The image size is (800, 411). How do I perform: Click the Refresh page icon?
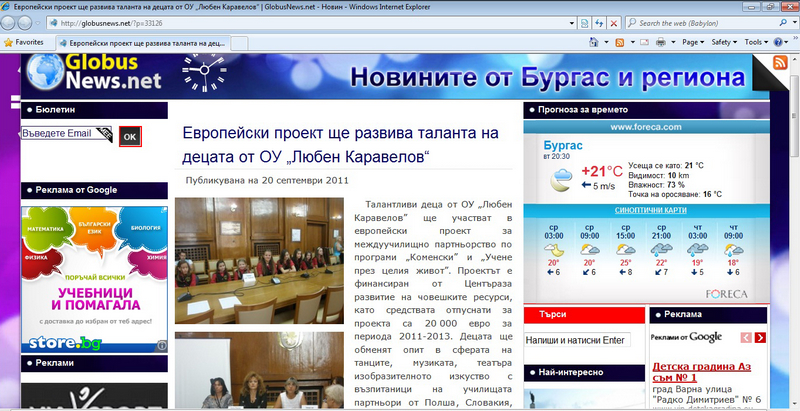pos(599,23)
